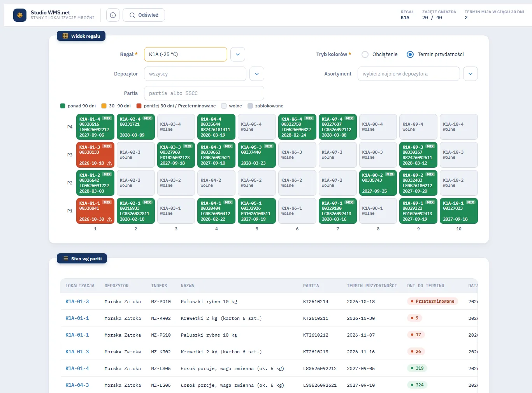
Task: Click the warning triangle in slot K1A-01-1
Action: click(x=109, y=219)
